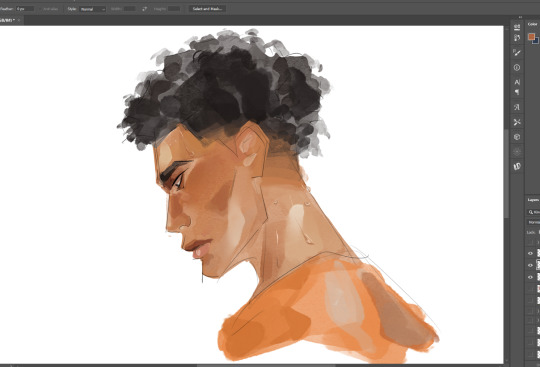Open the dimmed wheel panel icon
The height and width of the screenshot is (367, 540).
[x=517, y=151]
